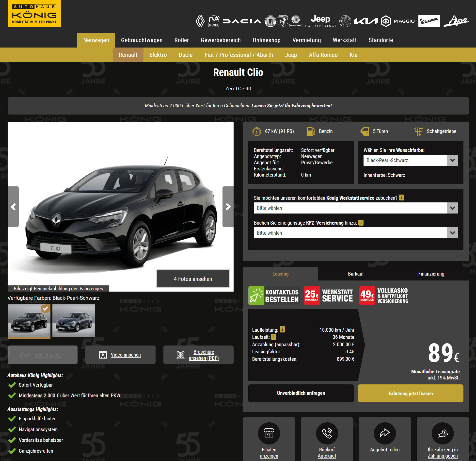Screen dimensions: 476x461
Task: Select the Renault submenu item
Action: point(128,55)
